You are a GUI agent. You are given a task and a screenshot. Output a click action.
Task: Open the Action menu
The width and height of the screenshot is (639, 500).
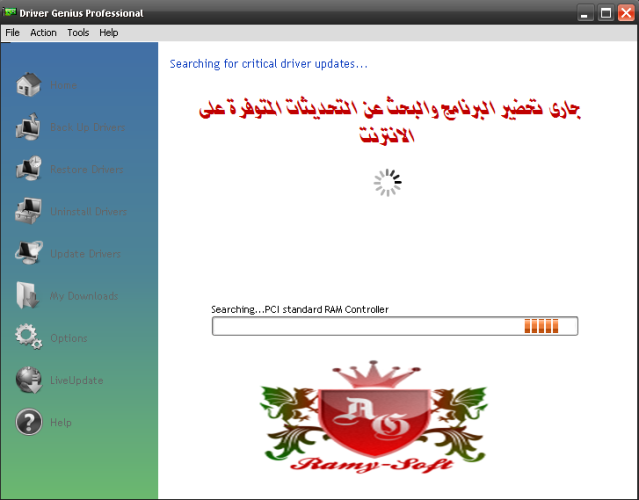point(43,33)
